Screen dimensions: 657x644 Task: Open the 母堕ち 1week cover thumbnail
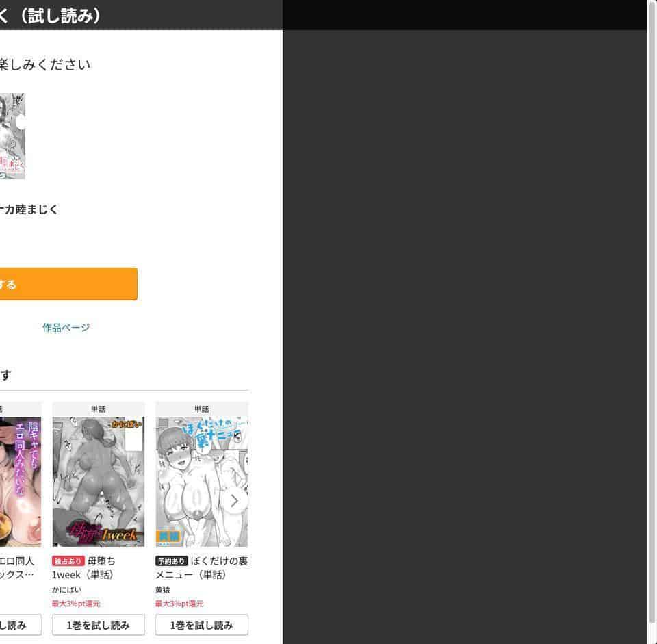point(99,481)
